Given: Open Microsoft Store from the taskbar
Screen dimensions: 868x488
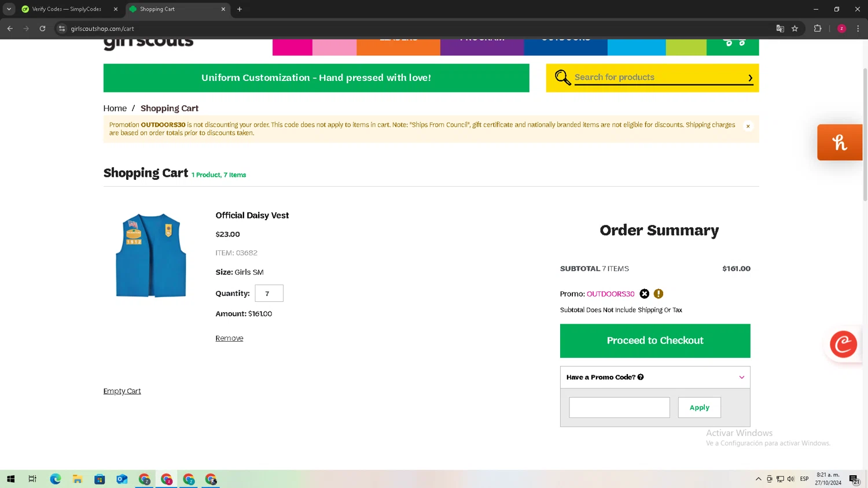Looking at the screenshot, I should tap(100, 479).
